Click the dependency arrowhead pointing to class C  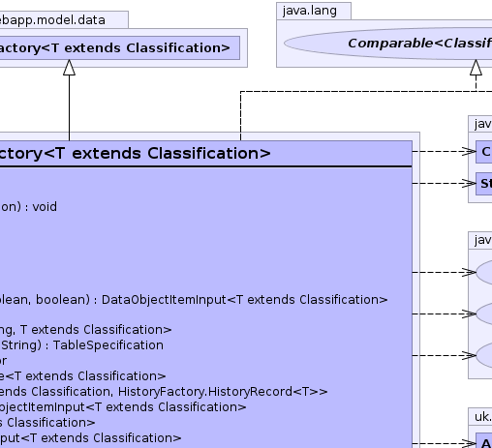(469, 151)
